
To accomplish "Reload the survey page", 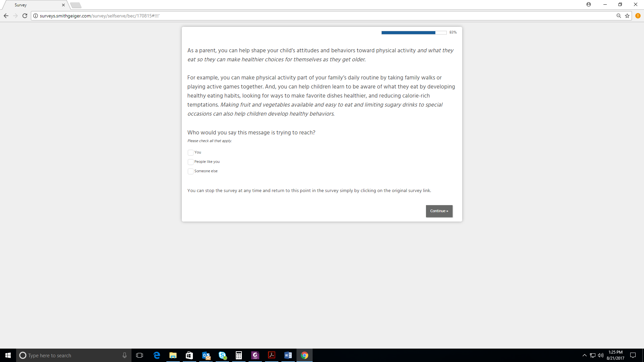I will (25, 16).
